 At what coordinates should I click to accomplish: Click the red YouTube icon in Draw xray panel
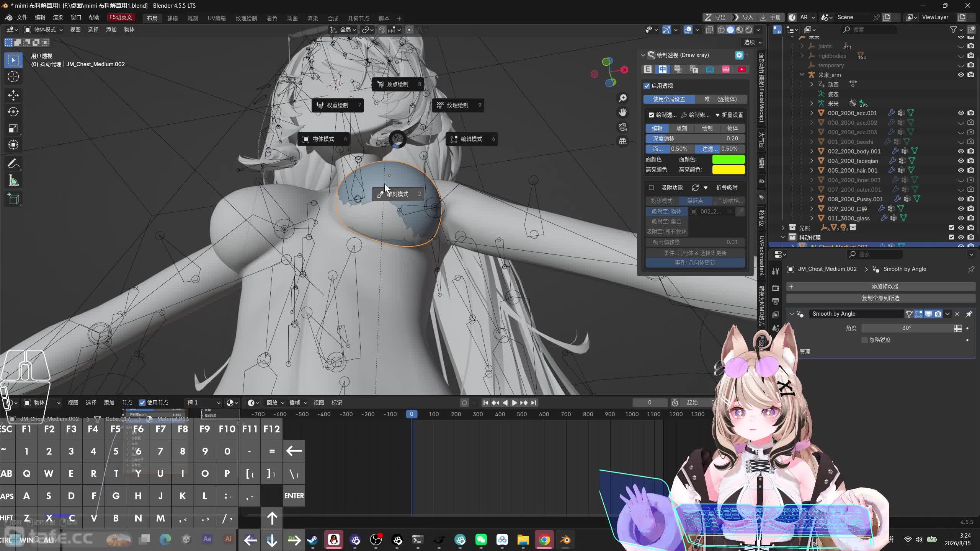tap(742, 69)
